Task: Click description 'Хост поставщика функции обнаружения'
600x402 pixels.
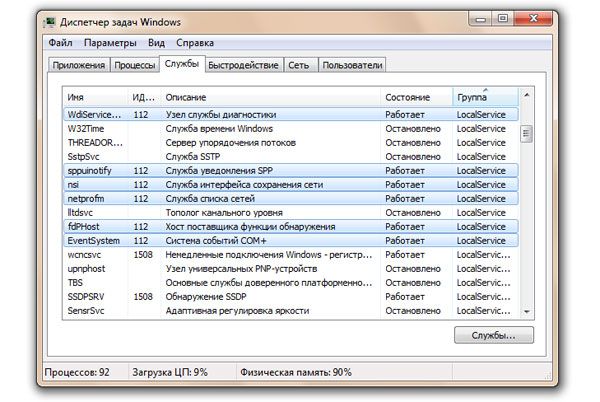Action: coord(250,226)
